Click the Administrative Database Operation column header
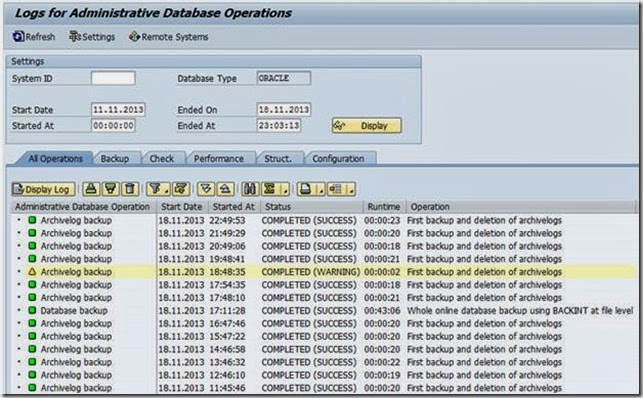This screenshot has height=398, width=643. (83, 207)
